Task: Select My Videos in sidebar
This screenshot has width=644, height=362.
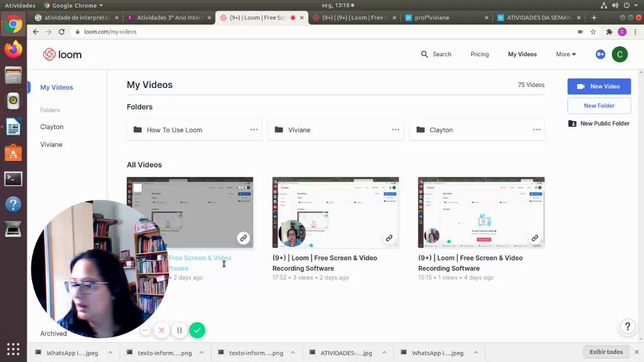Action: (x=56, y=87)
